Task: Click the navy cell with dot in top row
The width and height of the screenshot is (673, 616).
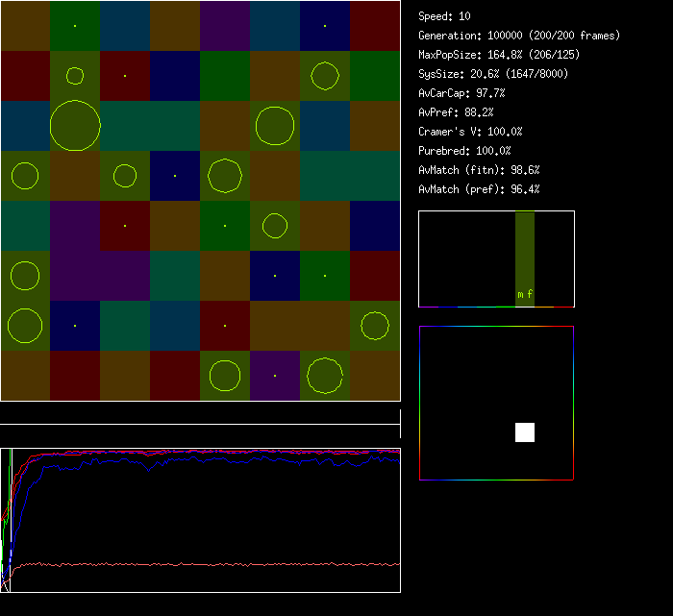Action: point(325,25)
